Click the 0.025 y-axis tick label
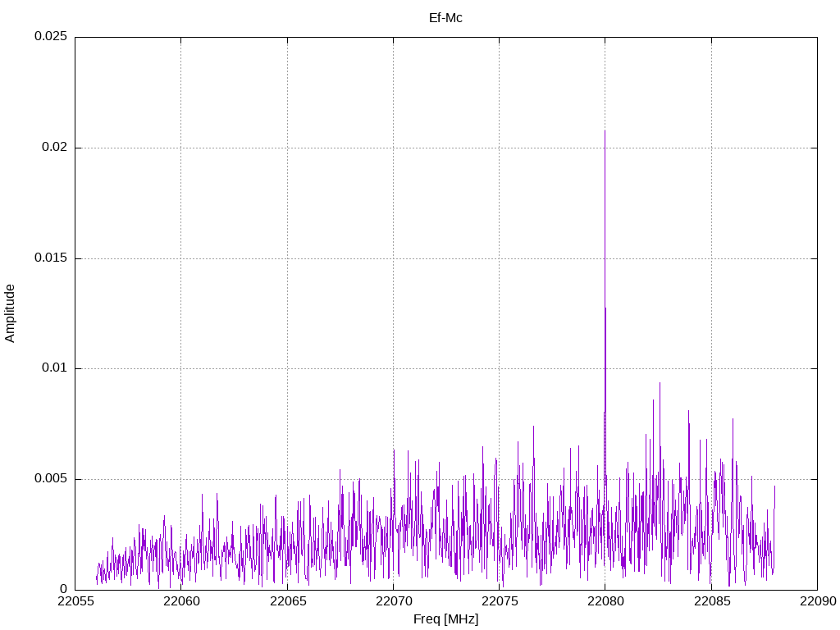Image resolution: width=840 pixels, height=630 pixels. pos(50,37)
